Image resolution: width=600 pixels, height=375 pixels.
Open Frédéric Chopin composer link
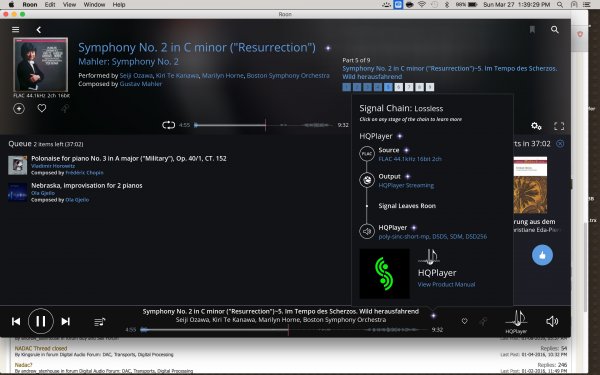pyautogui.click(x=84, y=173)
